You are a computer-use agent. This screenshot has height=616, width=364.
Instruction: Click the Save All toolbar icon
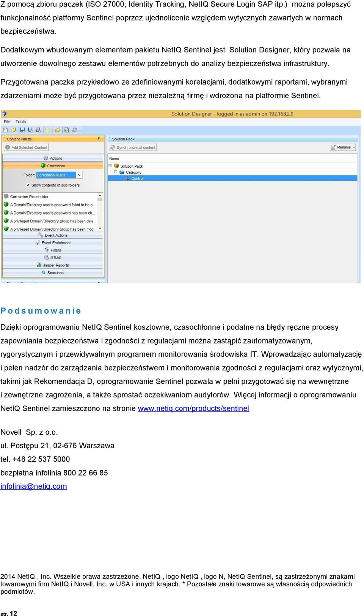click(x=38, y=130)
